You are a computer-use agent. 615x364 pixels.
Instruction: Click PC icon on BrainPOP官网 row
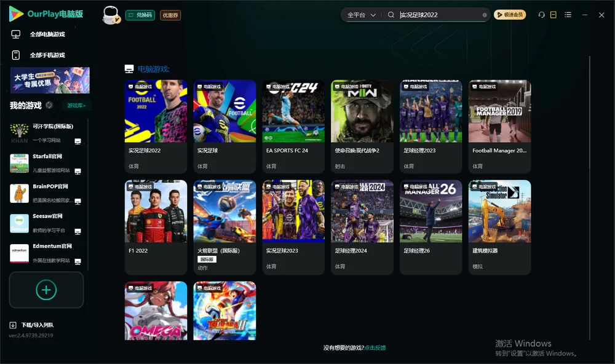tap(77, 202)
